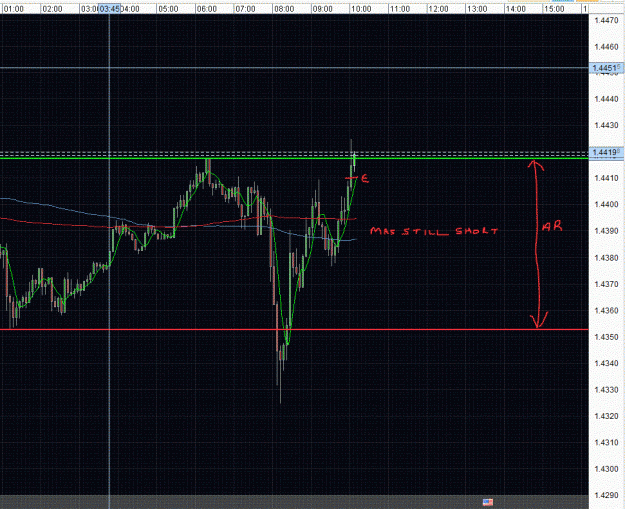Click the 1.4320 price axis label

(x=606, y=416)
